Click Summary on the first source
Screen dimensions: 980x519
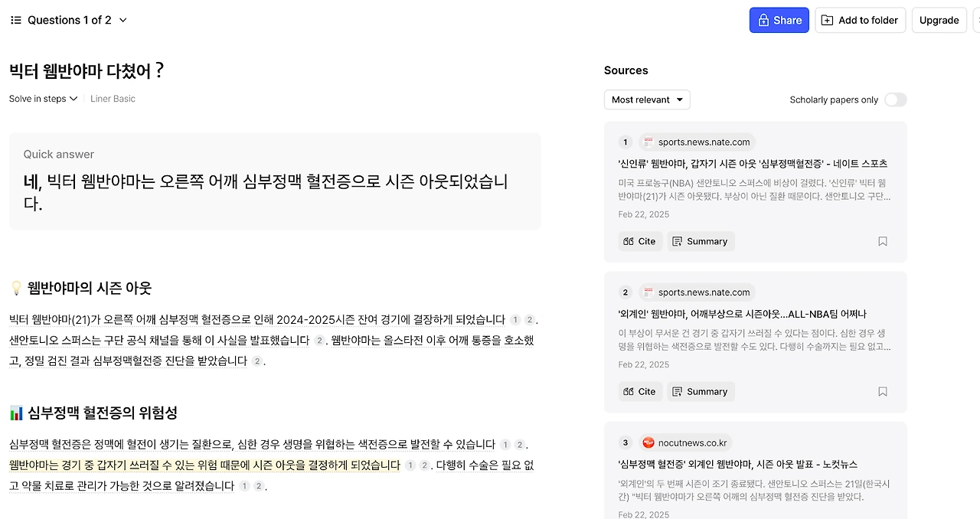(701, 242)
